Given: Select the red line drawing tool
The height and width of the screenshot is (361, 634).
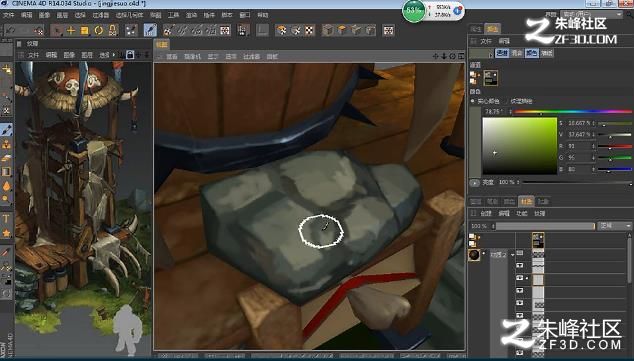Looking at the screenshot, I should [5, 253].
